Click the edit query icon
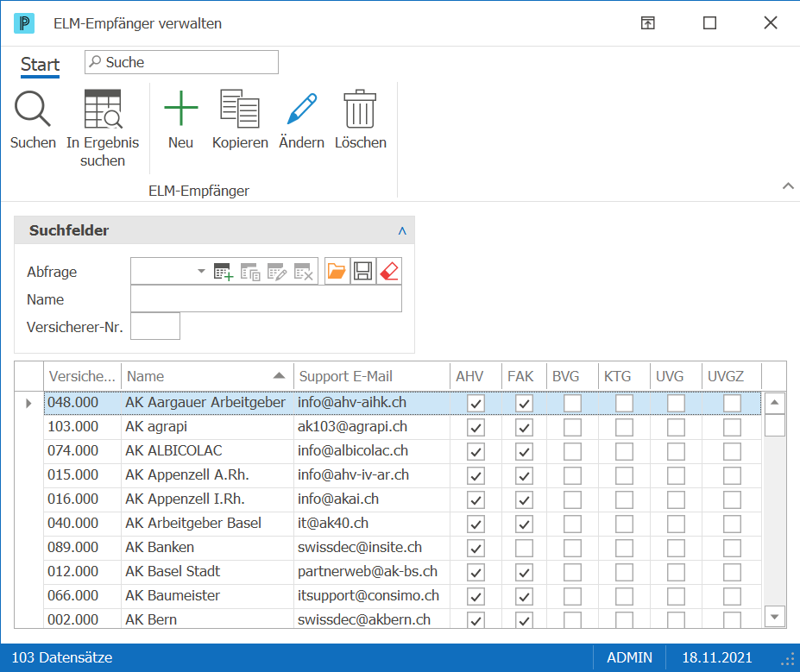 pyautogui.click(x=277, y=272)
